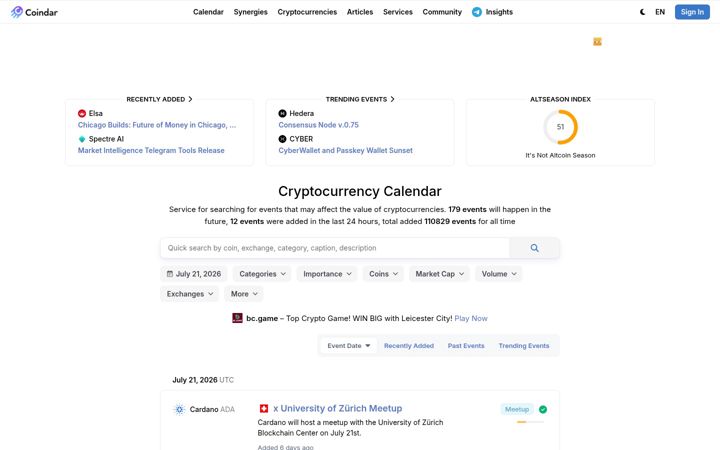Expand the Categories filter dropdown

[262, 274]
